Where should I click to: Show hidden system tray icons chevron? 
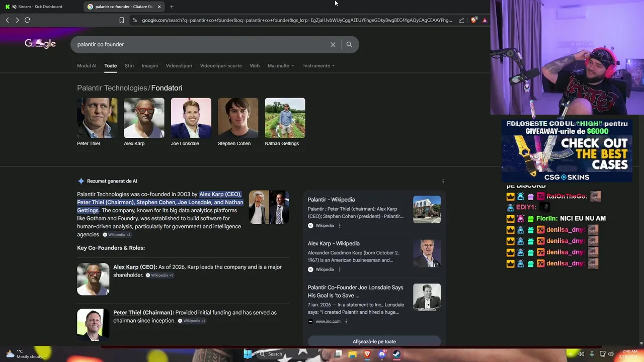point(570,354)
